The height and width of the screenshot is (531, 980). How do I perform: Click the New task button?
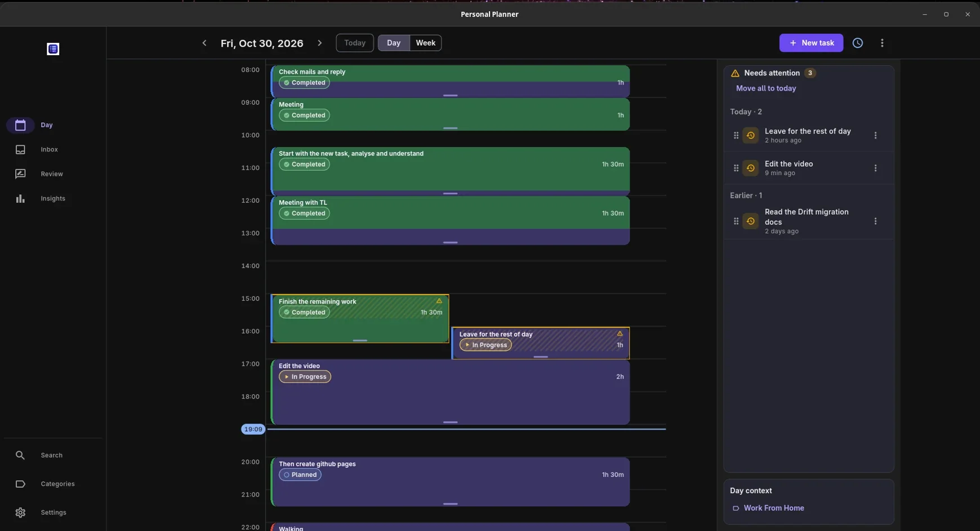(811, 43)
